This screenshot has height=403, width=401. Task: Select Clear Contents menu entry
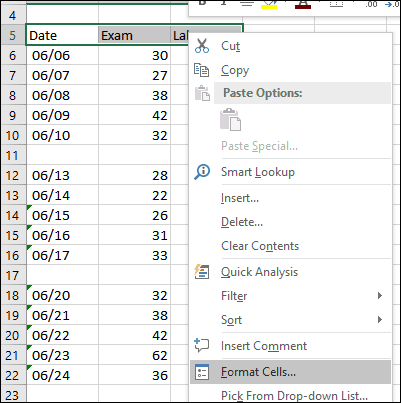click(x=260, y=246)
